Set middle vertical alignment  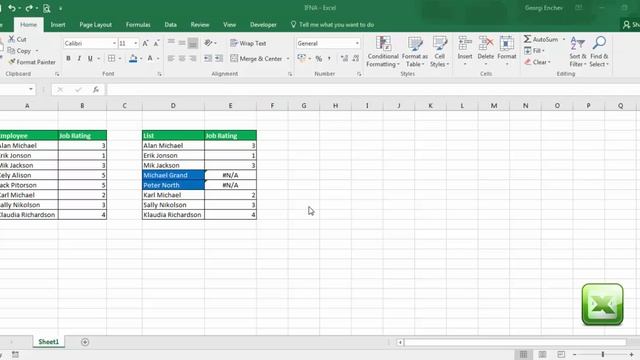point(182,42)
